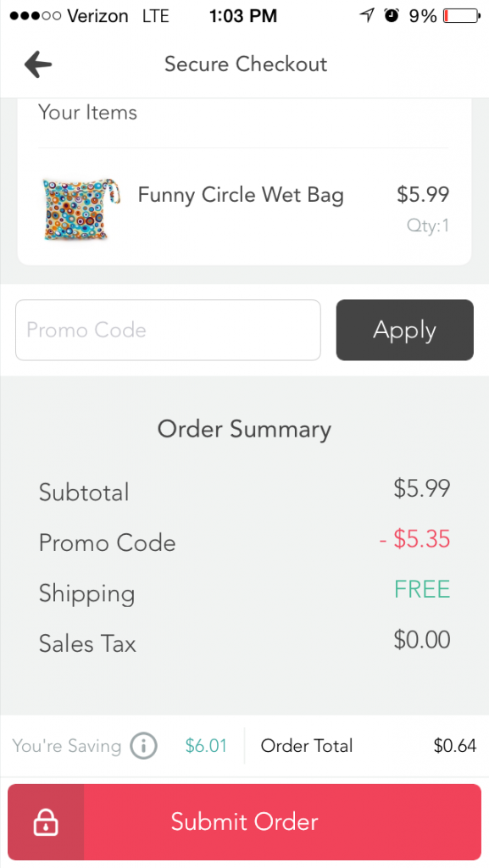Expand the Your Items section header
Viewport: 489px width, 868px height.
[x=87, y=112]
